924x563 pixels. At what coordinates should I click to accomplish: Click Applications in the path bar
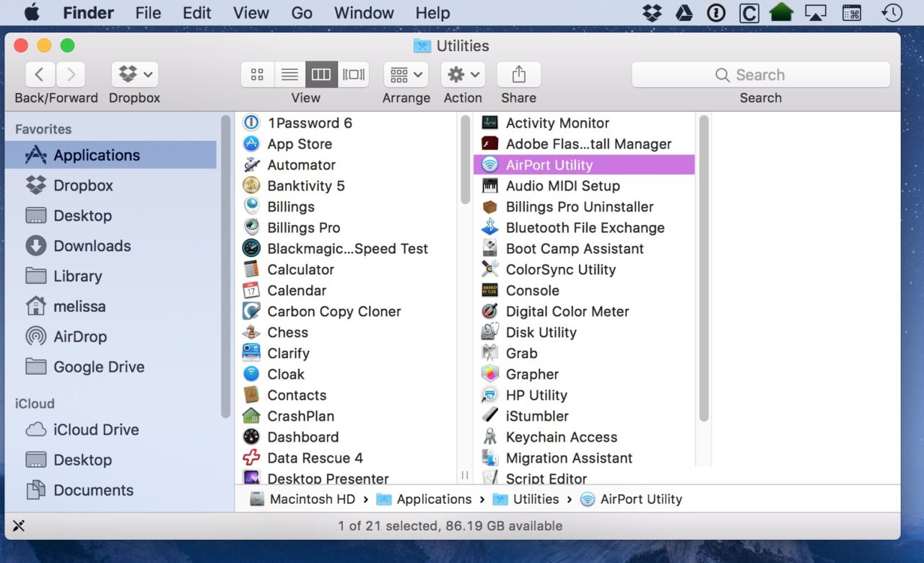point(432,499)
